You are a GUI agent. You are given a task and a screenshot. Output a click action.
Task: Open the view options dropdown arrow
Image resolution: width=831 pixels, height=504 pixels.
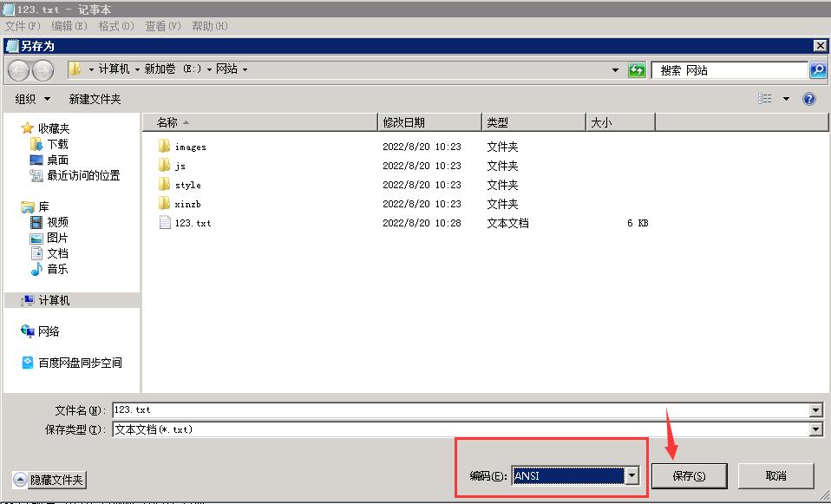(x=786, y=99)
